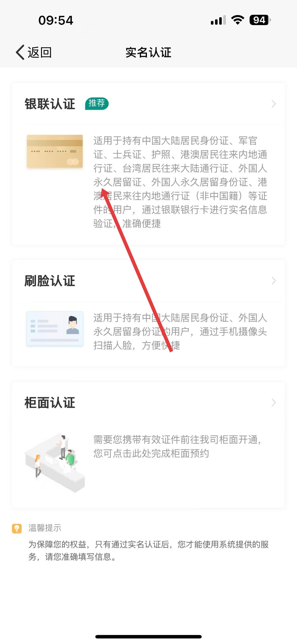Tap the 柜面预约 description text
297x644 pixels.
(x=178, y=446)
